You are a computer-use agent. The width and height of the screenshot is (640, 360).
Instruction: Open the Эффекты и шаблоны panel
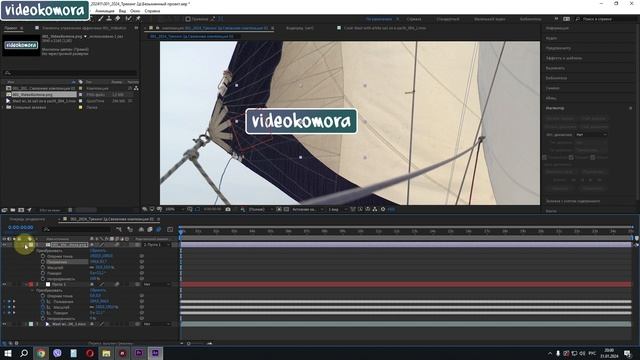point(564,58)
